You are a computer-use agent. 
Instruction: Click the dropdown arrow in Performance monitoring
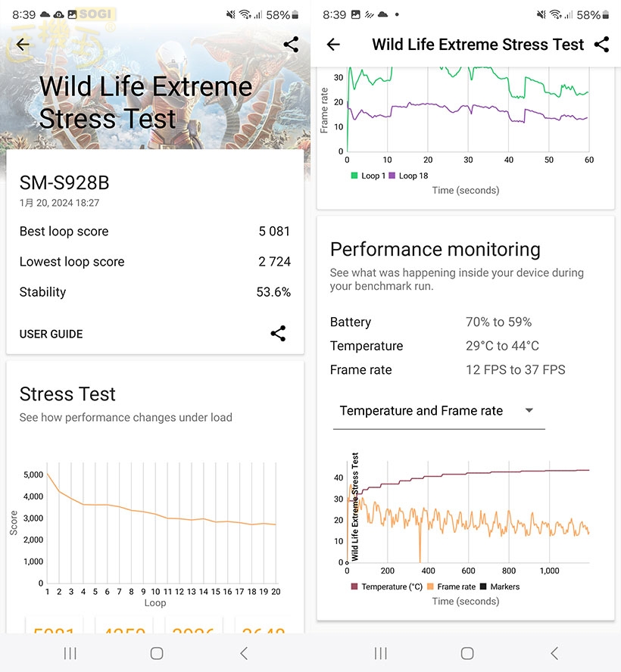coord(529,411)
